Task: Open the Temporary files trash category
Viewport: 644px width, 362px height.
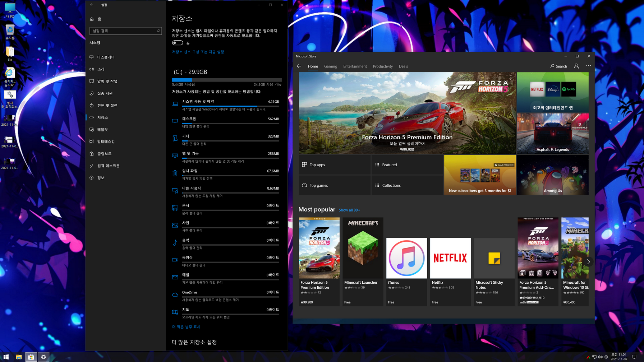Action: (226, 174)
